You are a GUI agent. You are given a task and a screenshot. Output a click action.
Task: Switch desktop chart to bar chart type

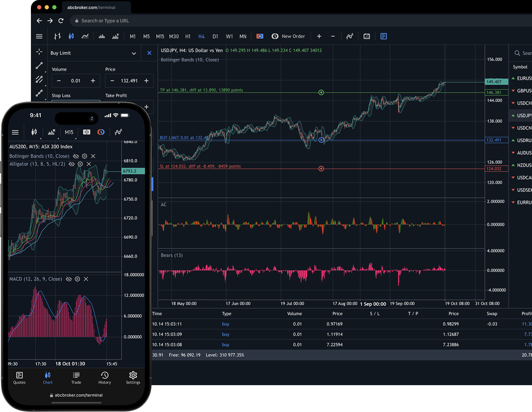(x=57, y=36)
